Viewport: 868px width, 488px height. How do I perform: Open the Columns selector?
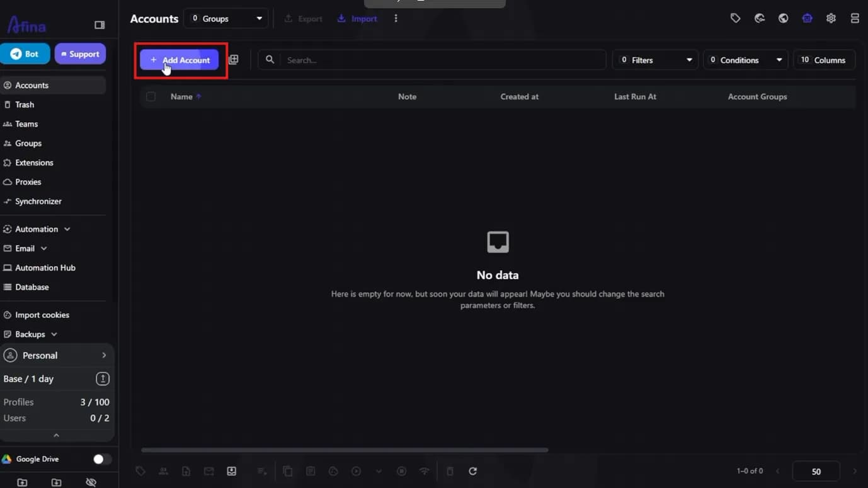824,60
